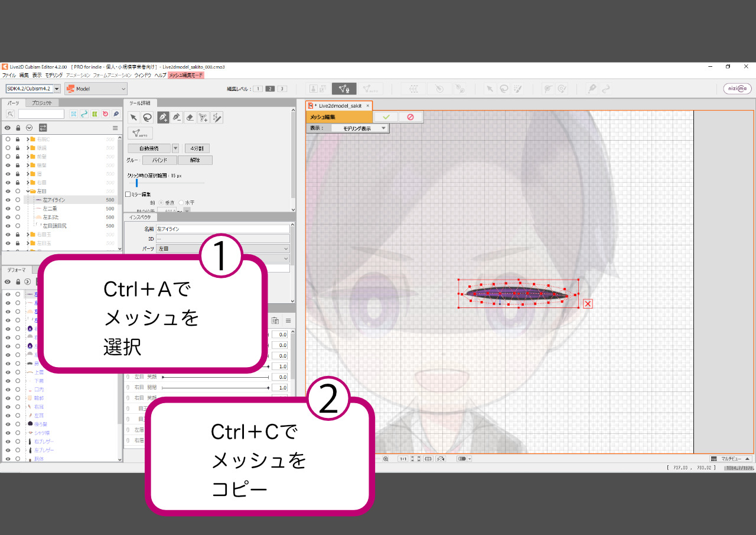Click the 左目 笑顔 parameter slider
The image size is (756, 535).
[215, 377]
